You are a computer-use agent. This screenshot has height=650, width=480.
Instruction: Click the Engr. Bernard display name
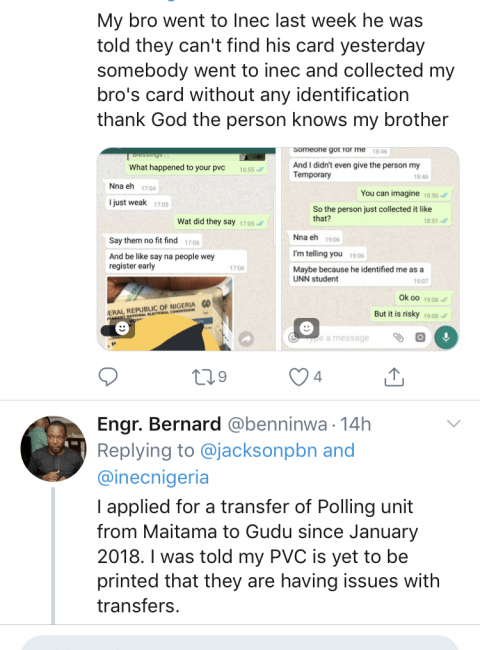[x=159, y=424]
